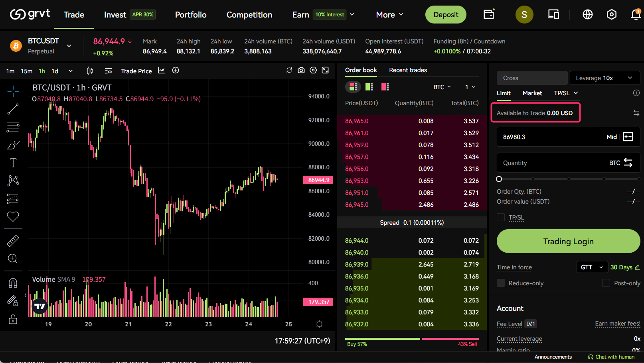This screenshot has height=363, width=644.
Task: Open the Leverage 10x dropdown
Action: point(605,78)
